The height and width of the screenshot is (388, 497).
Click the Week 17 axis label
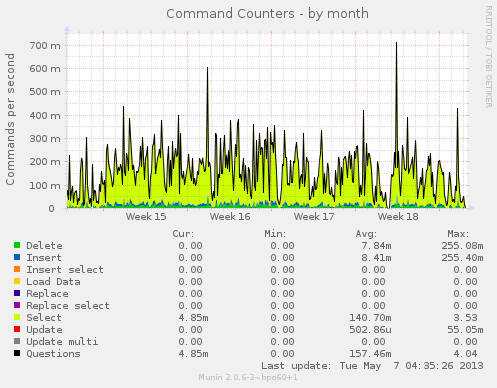pyautogui.click(x=314, y=217)
